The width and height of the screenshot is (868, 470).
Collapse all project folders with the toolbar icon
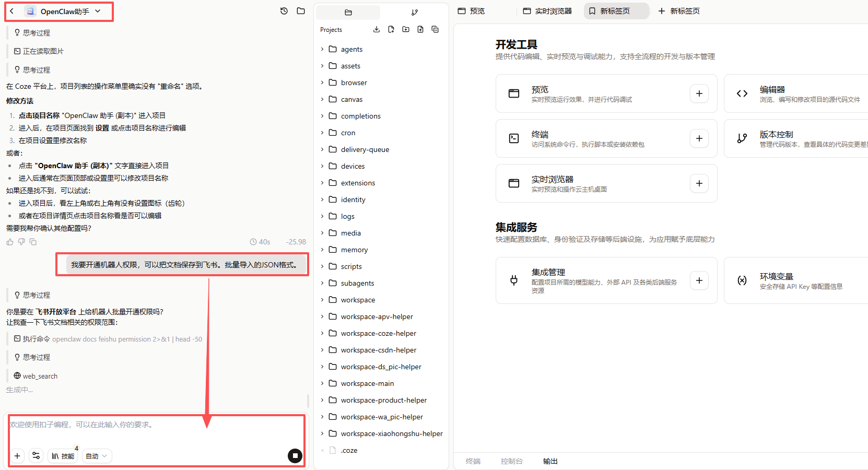pyautogui.click(x=435, y=29)
